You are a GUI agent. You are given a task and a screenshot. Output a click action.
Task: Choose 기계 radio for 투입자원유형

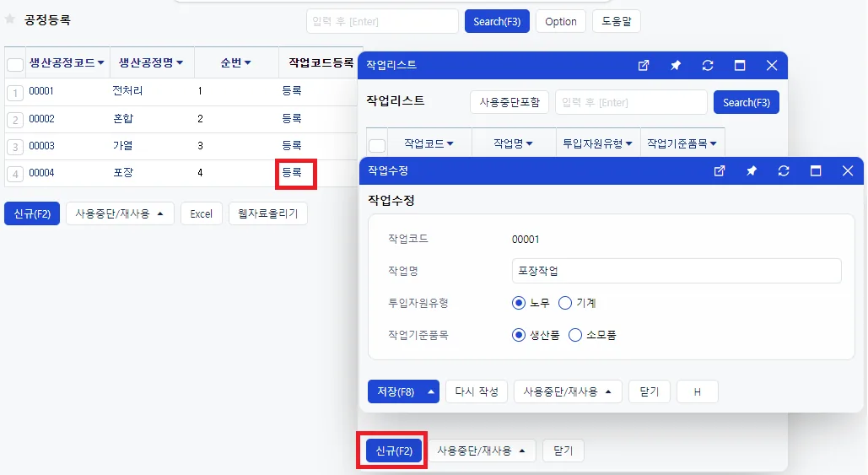564,303
